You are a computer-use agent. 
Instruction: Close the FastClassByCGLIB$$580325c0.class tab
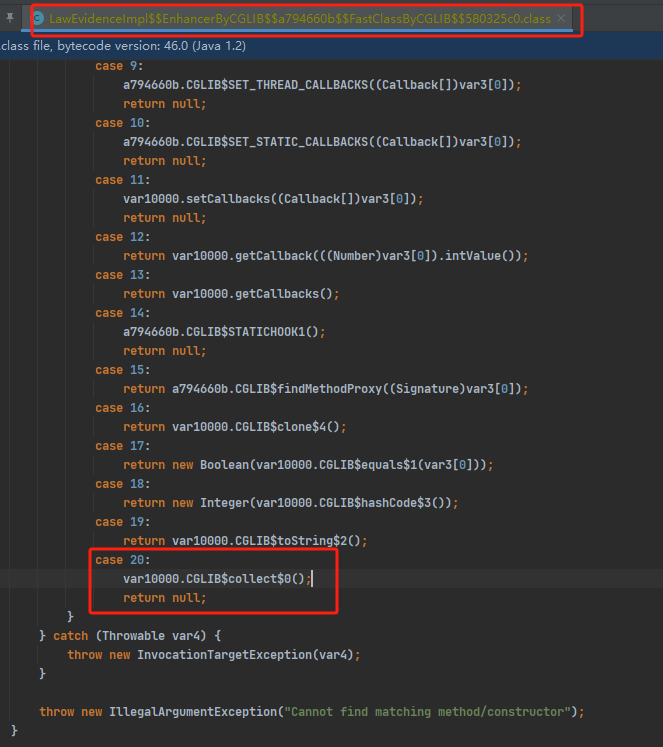coord(561,18)
